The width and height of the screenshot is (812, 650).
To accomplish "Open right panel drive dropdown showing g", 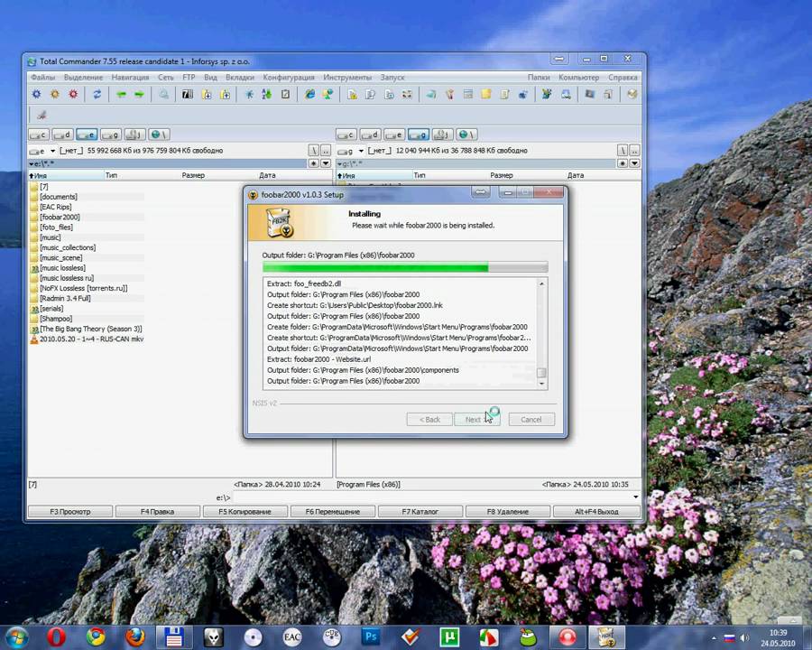I will point(351,151).
